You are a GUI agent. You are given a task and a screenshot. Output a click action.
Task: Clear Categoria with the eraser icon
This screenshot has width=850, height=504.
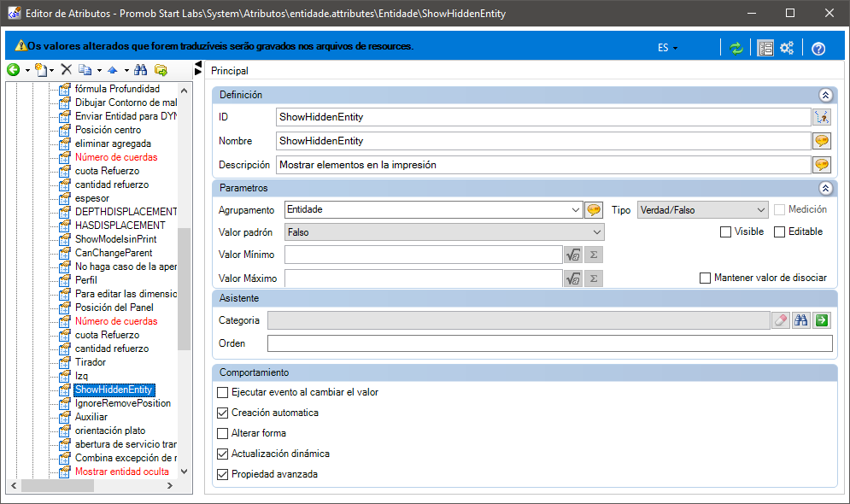point(781,320)
